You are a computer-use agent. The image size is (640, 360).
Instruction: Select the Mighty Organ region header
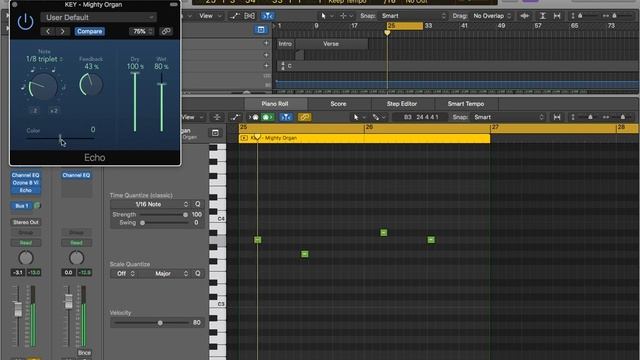pos(364,138)
